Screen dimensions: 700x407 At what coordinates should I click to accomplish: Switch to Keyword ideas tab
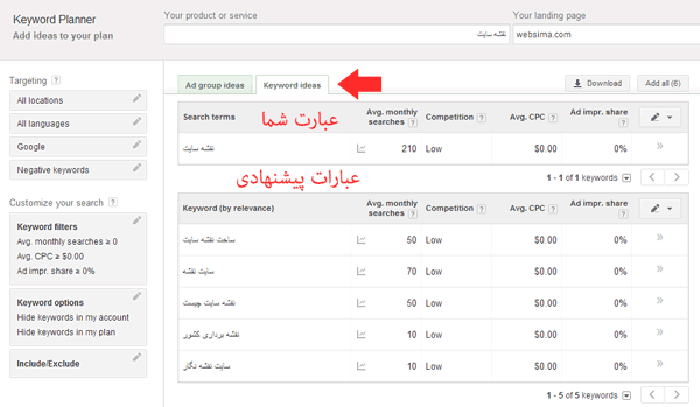[292, 85]
